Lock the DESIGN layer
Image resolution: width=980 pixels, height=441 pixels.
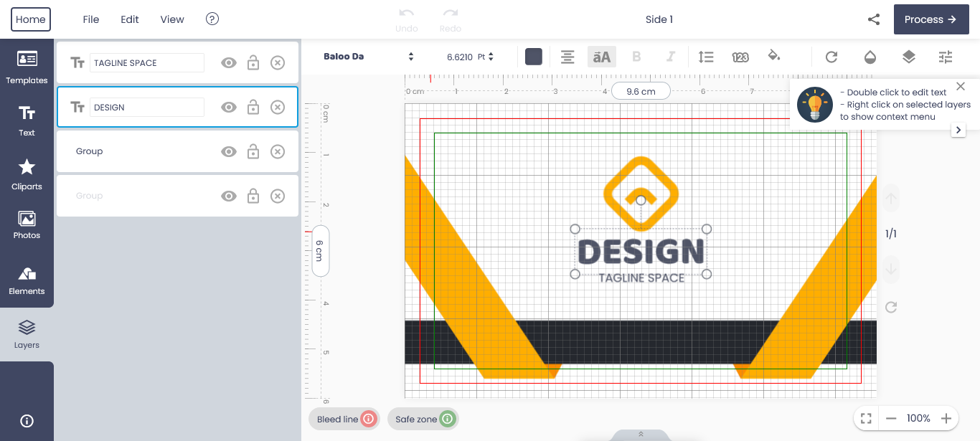click(253, 108)
